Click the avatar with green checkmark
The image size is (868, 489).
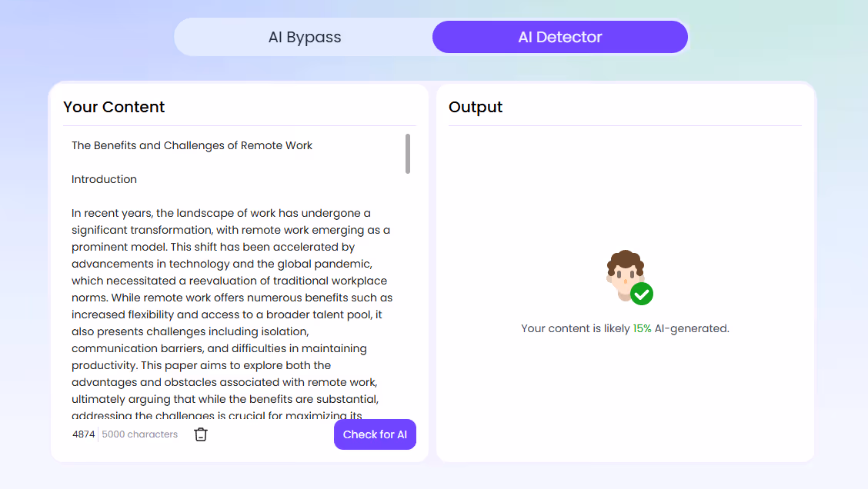coord(629,277)
